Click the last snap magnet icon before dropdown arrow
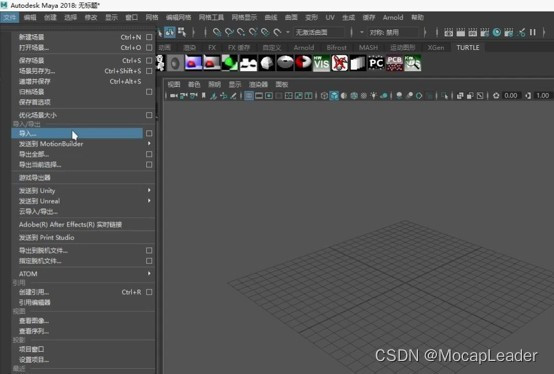554x374 pixels. tap(277, 32)
